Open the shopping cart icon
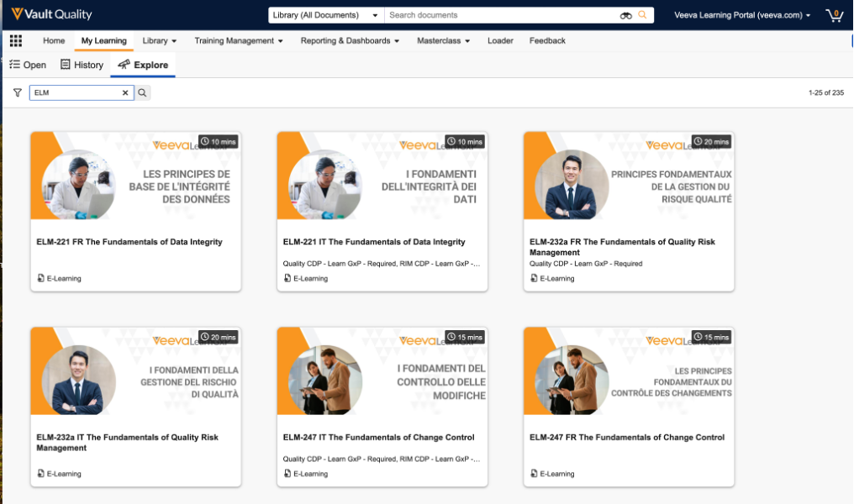The width and height of the screenshot is (854, 504). point(835,15)
